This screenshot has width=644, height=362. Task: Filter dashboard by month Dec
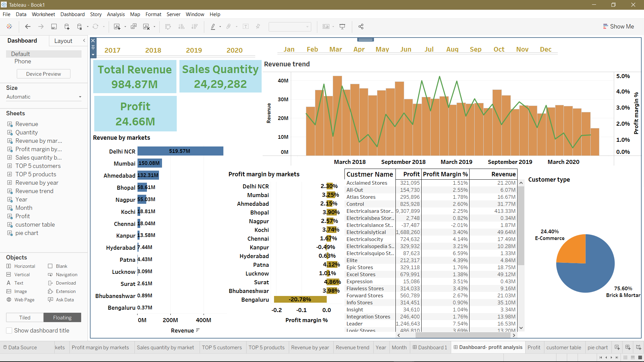click(546, 49)
